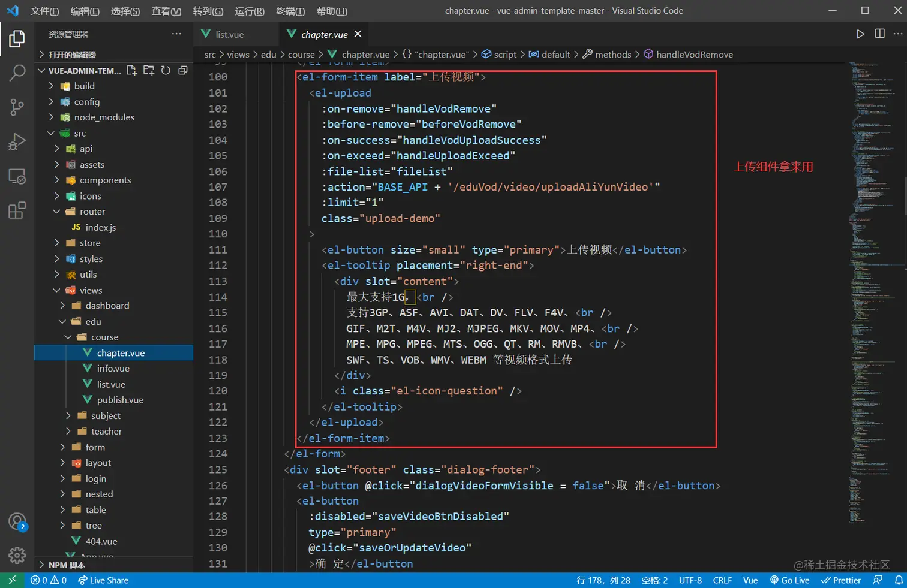Expand the build folder
The height and width of the screenshot is (588, 907).
coord(114,86)
